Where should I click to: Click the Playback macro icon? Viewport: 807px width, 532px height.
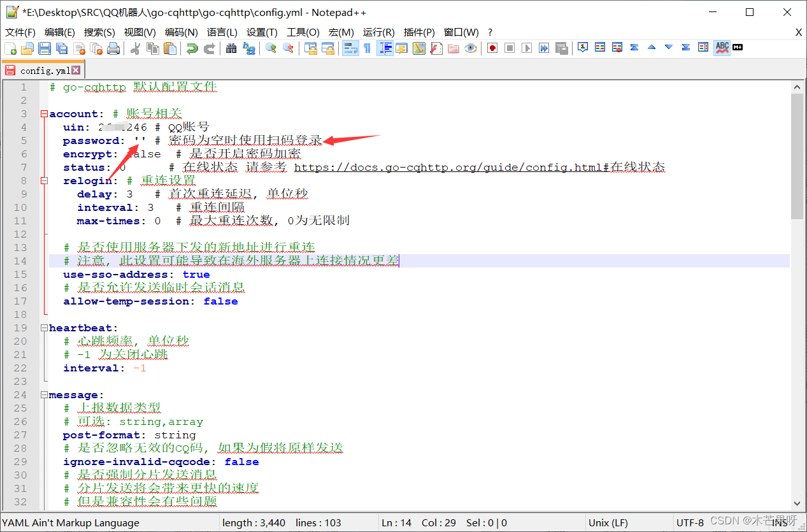[x=527, y=48]
